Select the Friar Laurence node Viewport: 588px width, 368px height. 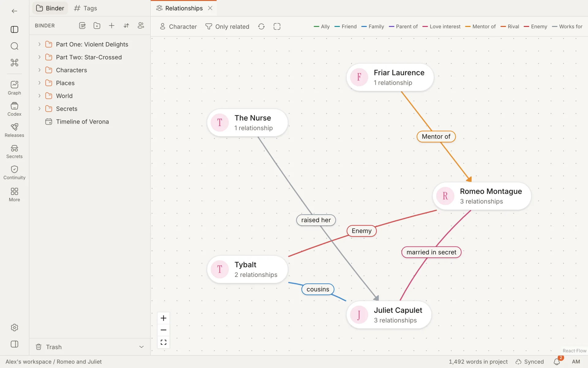(390, 77)
